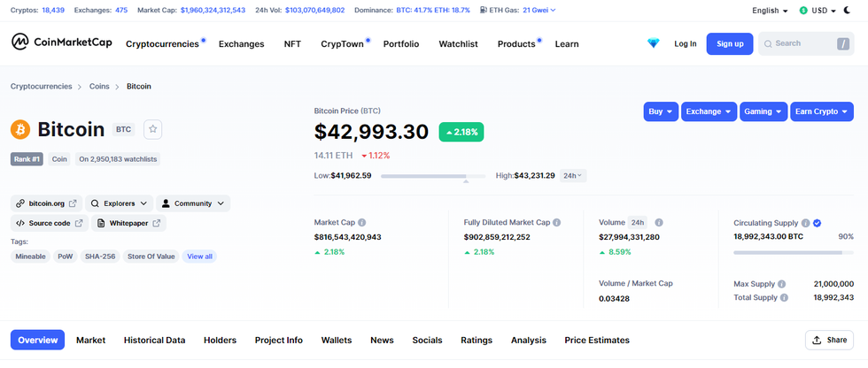Open the Cryptocurrencies nav menu

[x=162, y=44]
